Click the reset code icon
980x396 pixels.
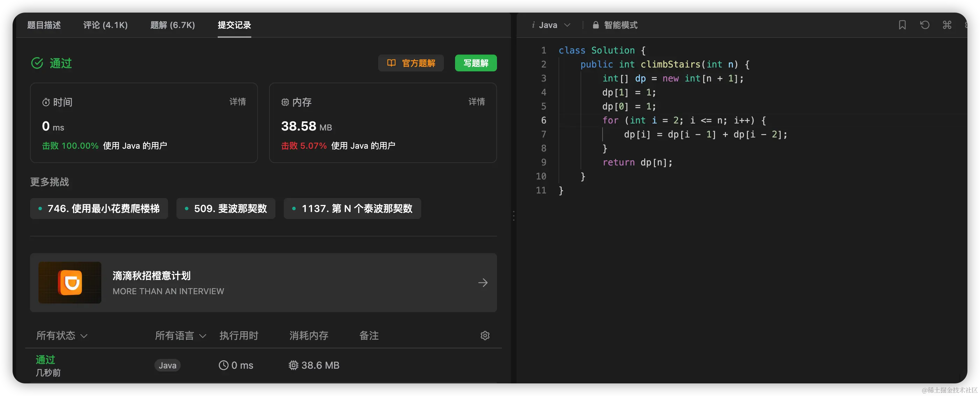pos(924,25)
